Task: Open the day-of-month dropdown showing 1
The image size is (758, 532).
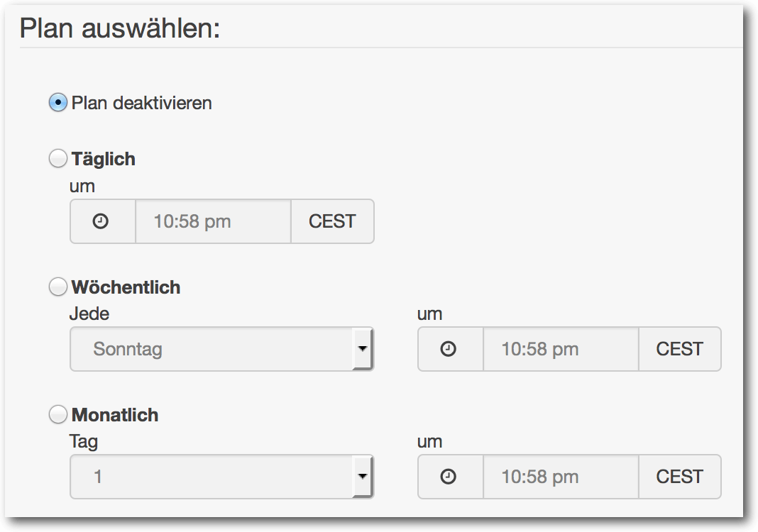Action: pos(212,477)
